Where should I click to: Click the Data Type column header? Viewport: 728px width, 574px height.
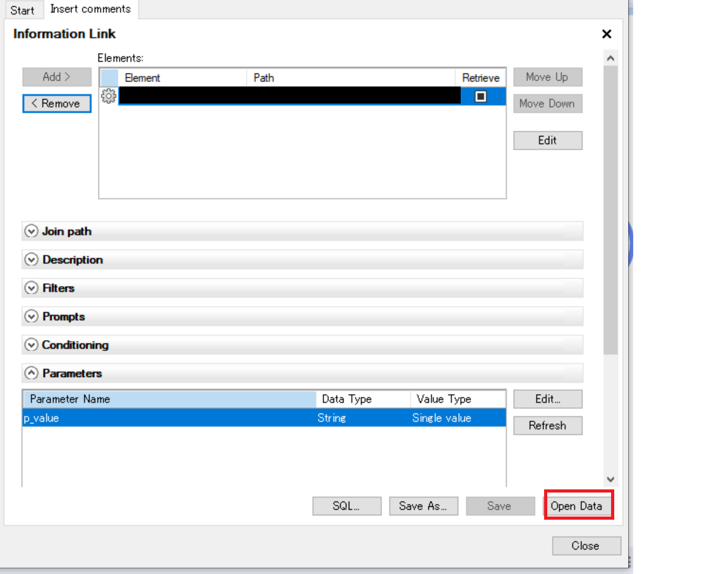click(x=363, y=399)
